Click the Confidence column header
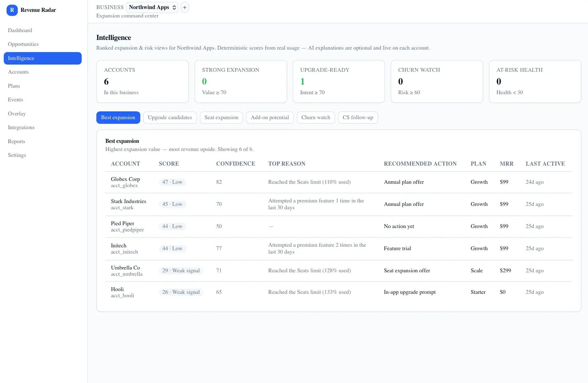 236,164
